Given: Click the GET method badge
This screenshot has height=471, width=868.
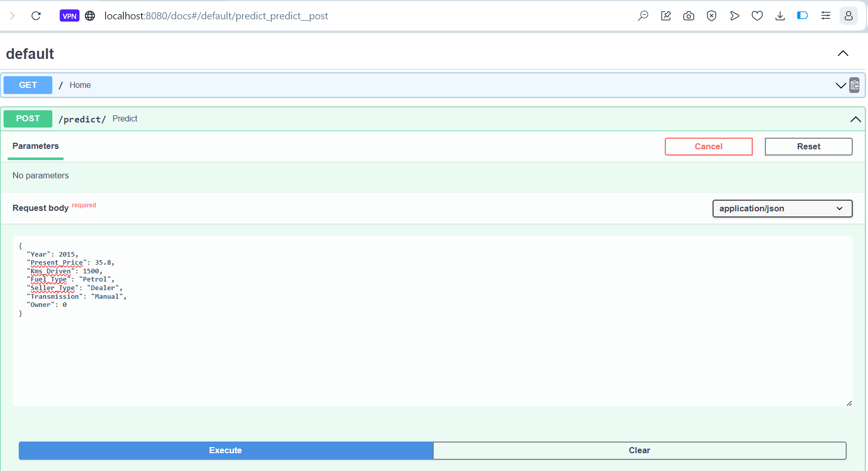Looking at the screenshot, I should [x=28, y=85].
